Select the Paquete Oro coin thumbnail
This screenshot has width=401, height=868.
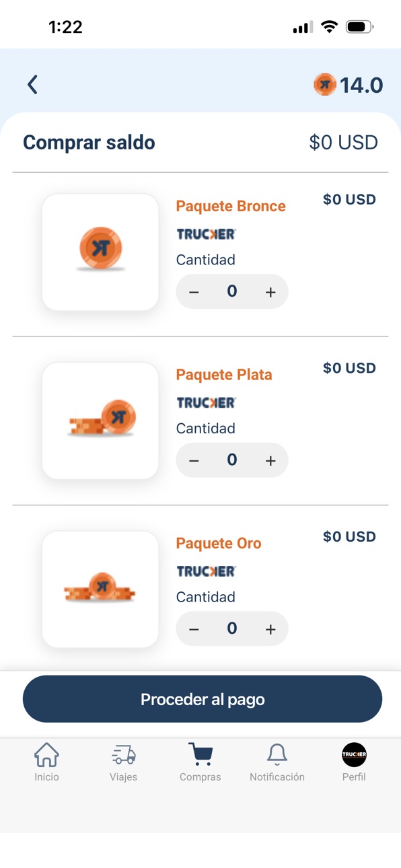[x=100, y=589]
